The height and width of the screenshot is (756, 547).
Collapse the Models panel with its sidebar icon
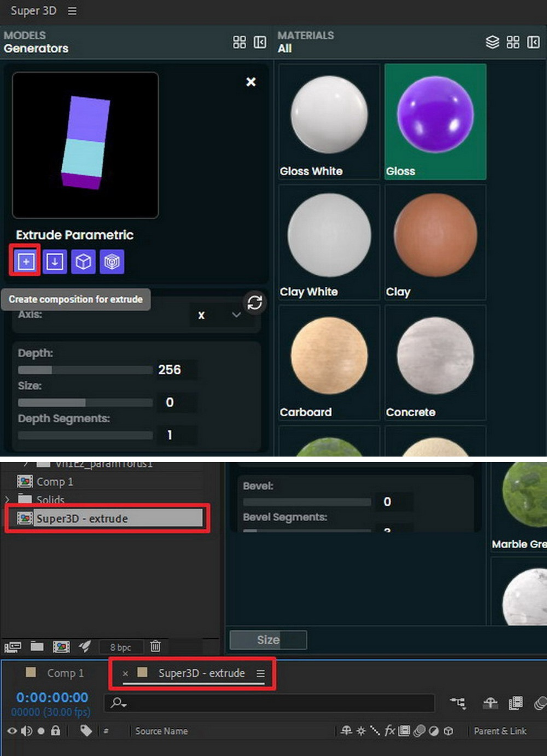tap(260, 42)
